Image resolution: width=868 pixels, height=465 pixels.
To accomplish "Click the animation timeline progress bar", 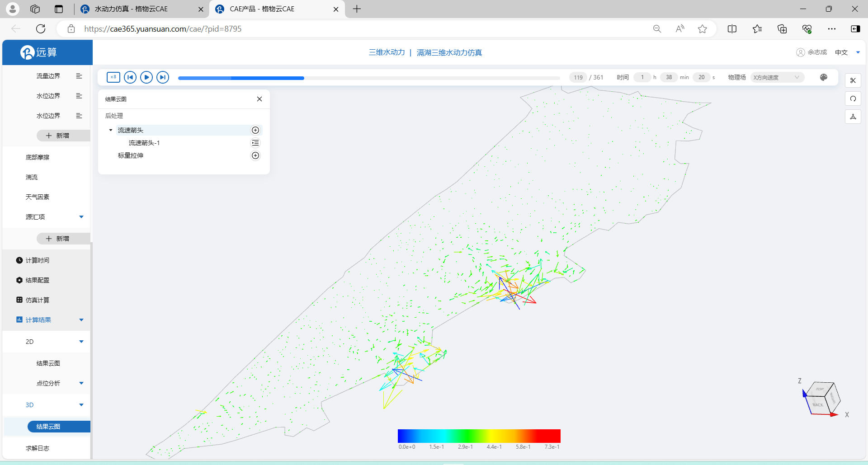I will [x=369, y=78].
